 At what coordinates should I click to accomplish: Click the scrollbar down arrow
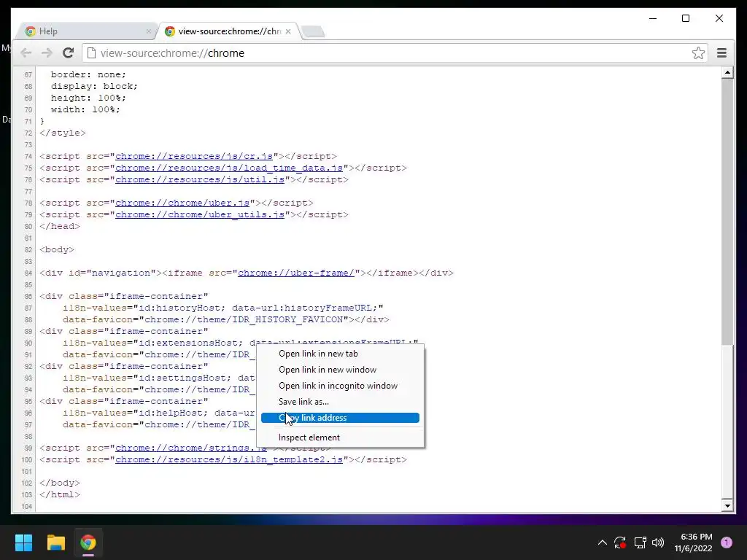[x=727, y=506]
